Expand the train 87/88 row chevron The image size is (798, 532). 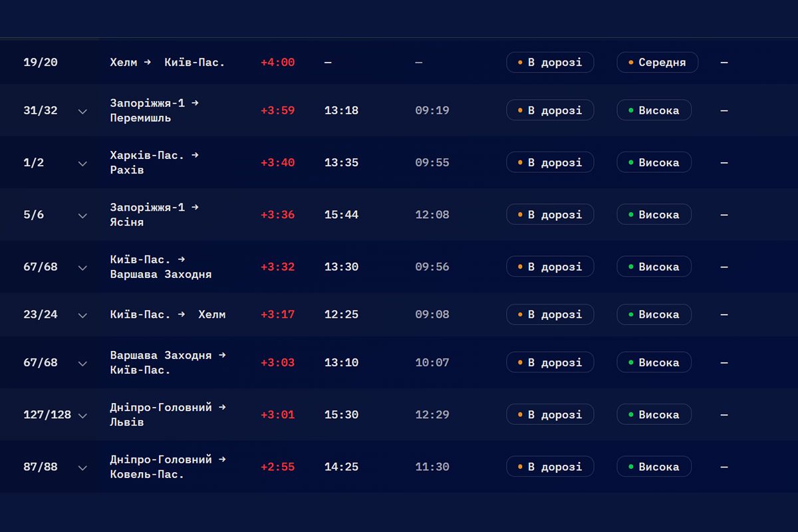(x=82, y=467)
